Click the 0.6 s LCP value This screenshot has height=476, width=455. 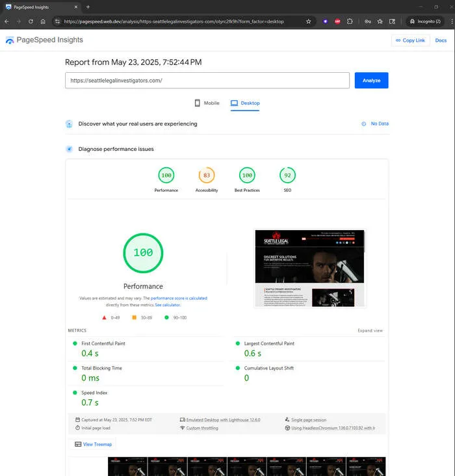pos(253,353)
